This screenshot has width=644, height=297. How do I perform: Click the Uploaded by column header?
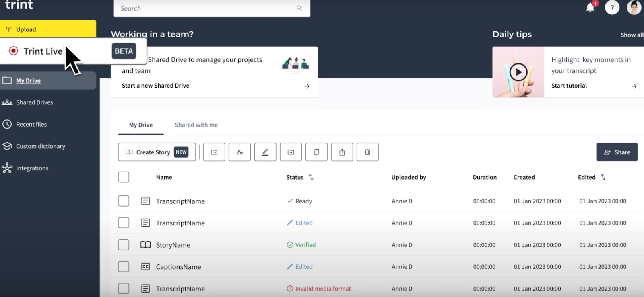tap(409, 177)
